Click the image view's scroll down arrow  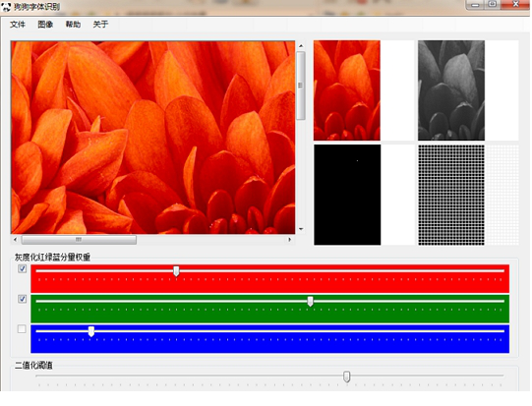pos(301,229)
